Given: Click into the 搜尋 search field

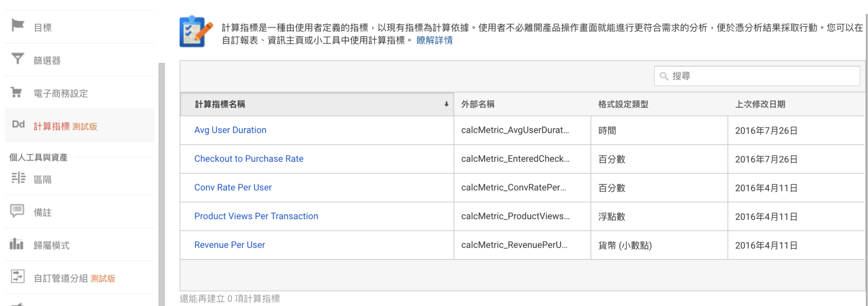Looking at the screenshot, I should pos(757,76).
